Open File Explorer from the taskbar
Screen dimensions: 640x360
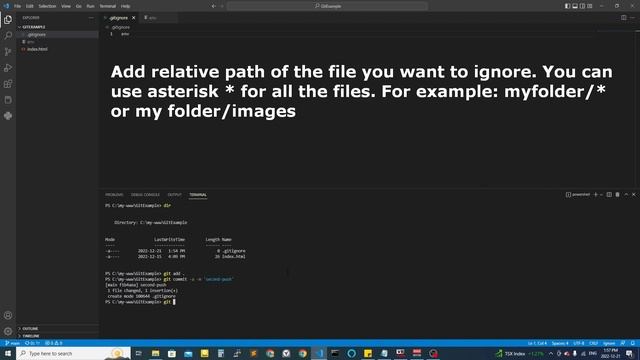[x=156, y=353]
